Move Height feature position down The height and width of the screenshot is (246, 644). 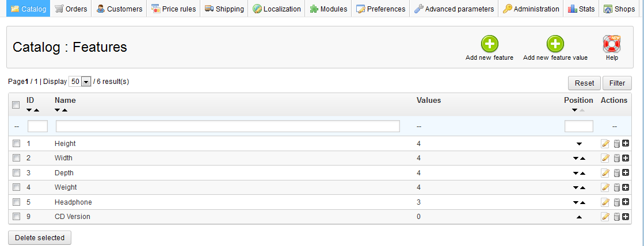[x=579, y=144]
